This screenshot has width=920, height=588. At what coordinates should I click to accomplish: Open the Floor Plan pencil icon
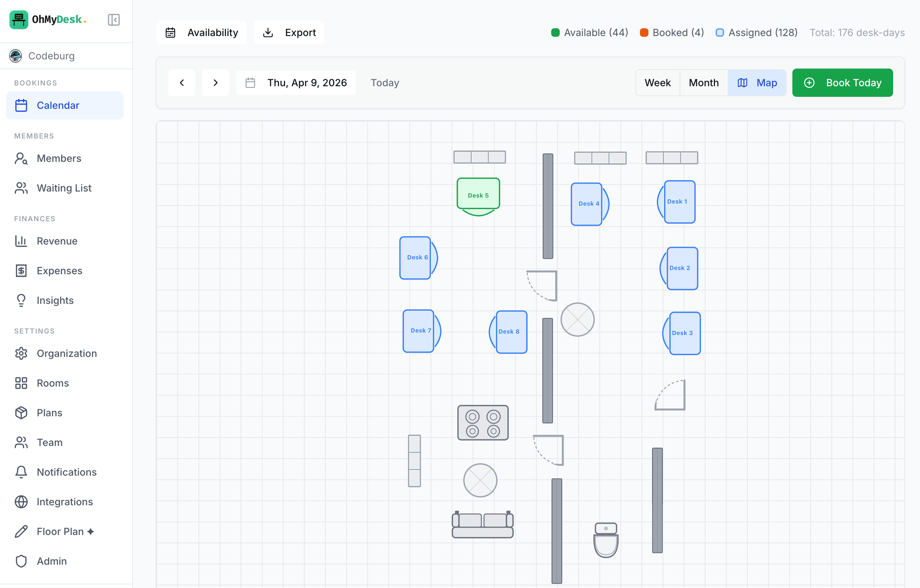point(21,531)
